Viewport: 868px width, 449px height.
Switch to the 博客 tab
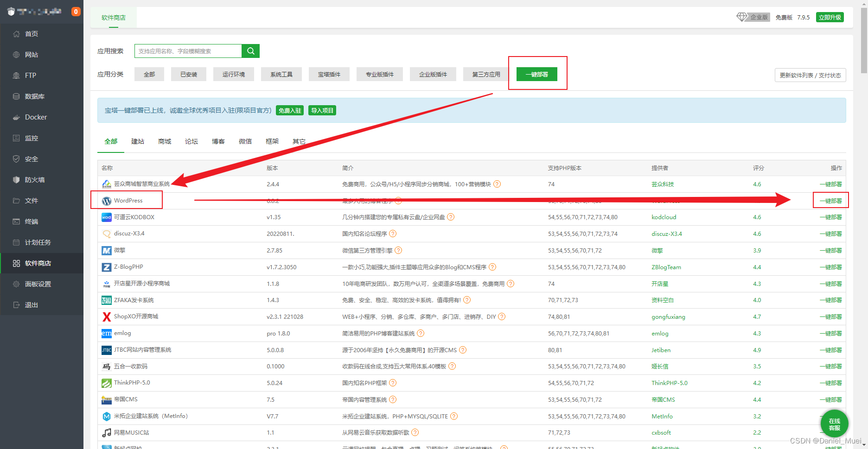coord(218,141)
